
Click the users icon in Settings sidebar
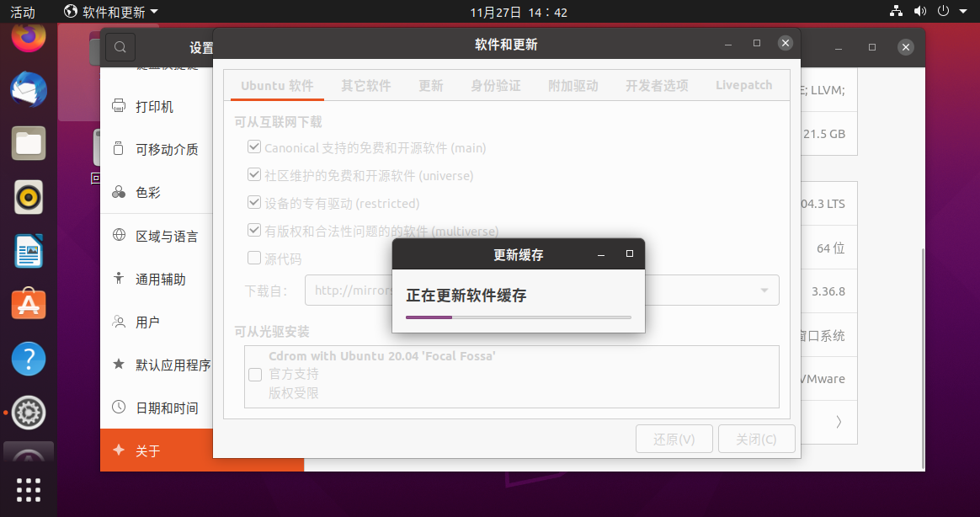(x=119, y=322)
